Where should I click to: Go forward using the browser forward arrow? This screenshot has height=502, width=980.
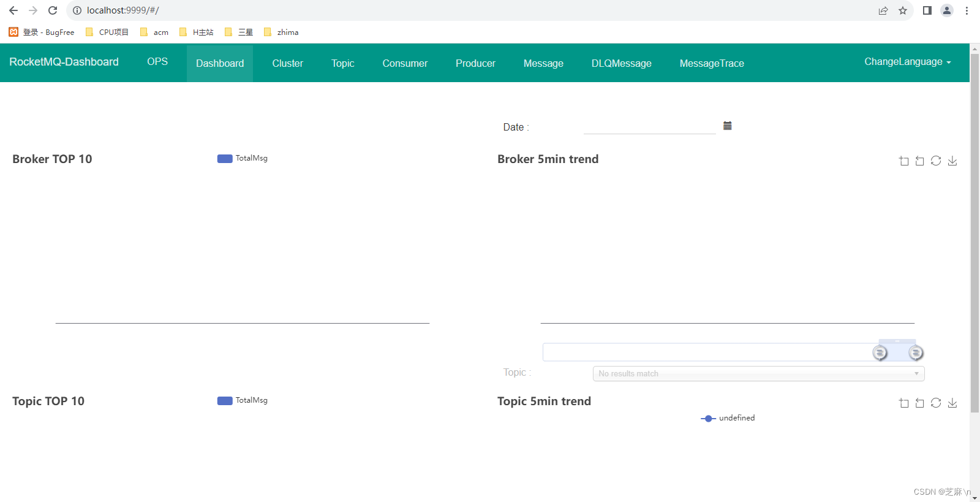click(x=33, y=10)
